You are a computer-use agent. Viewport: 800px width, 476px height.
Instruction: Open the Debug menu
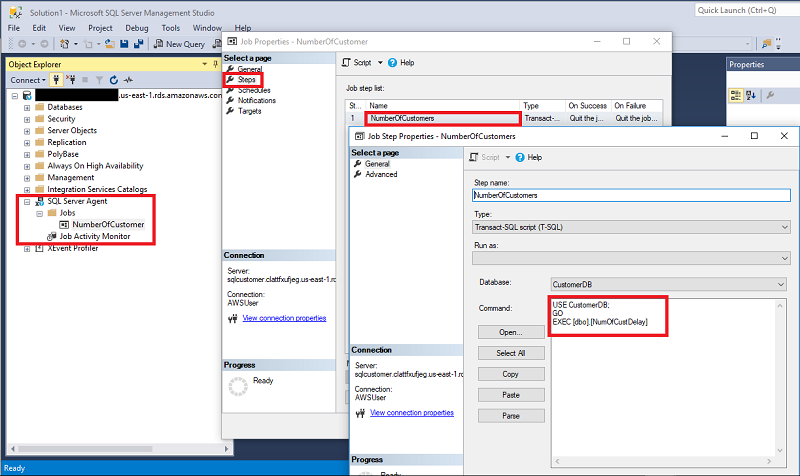pyautogui.click(x=137, y=28)
